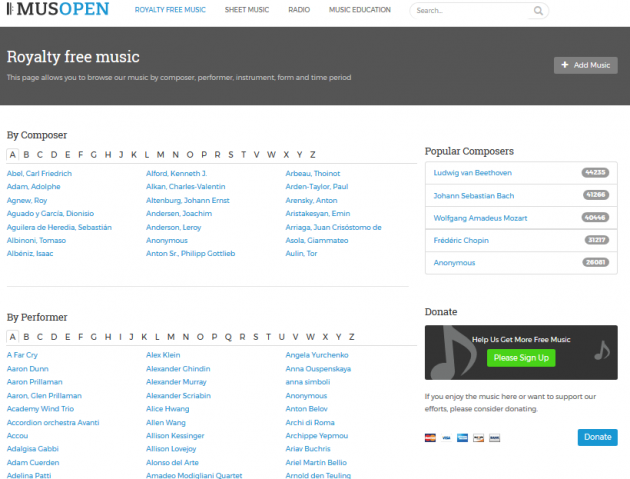Click the Visa payment icon

(446, 438)
